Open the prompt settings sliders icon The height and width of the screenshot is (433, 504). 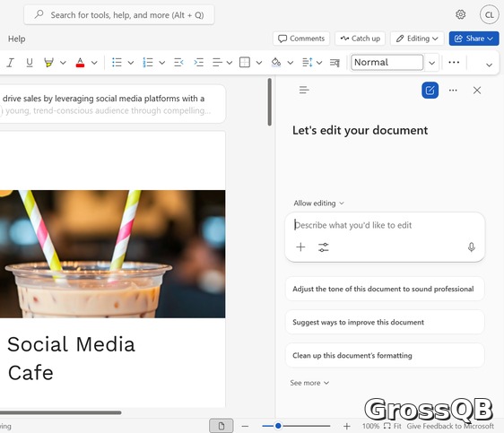coord(324,247)
